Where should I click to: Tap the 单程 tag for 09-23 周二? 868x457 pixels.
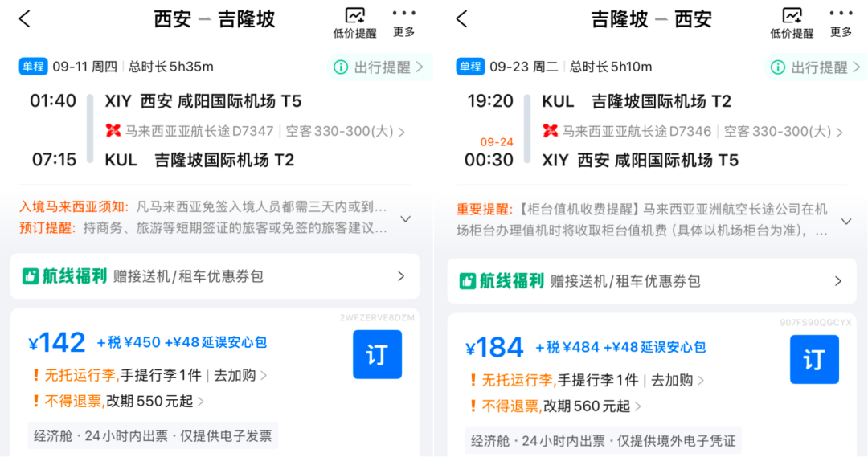click(470, 67)
